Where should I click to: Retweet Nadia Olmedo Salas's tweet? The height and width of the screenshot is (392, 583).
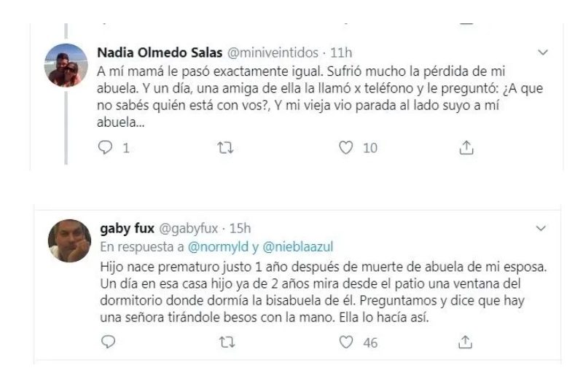coord(224,148)
